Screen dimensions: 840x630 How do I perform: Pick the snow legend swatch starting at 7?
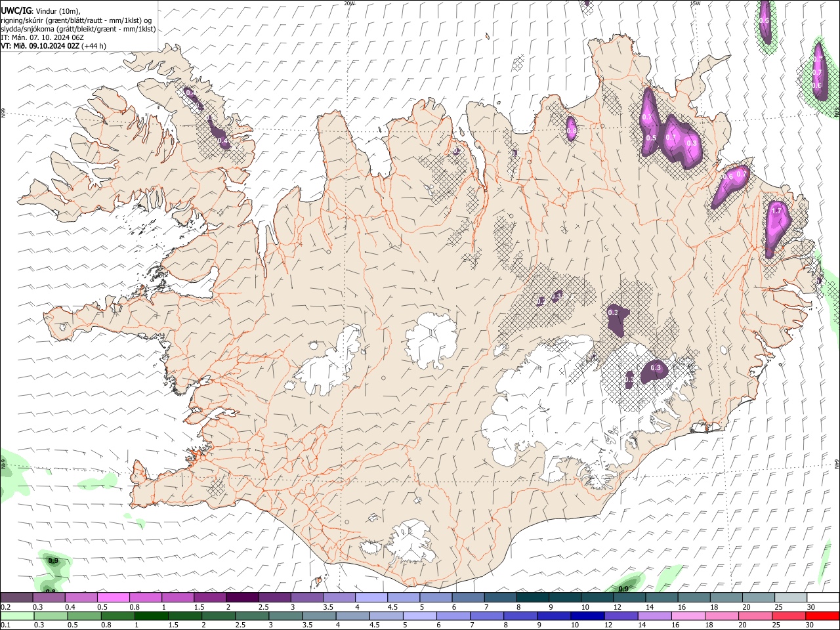click(500, 597)
